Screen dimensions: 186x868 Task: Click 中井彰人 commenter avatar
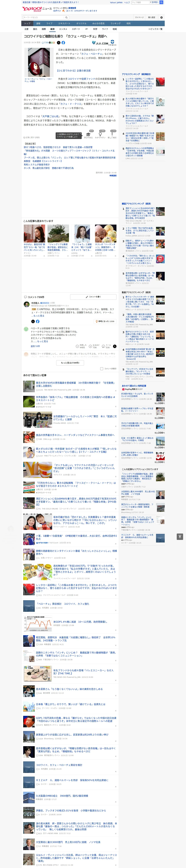point(26,304)
